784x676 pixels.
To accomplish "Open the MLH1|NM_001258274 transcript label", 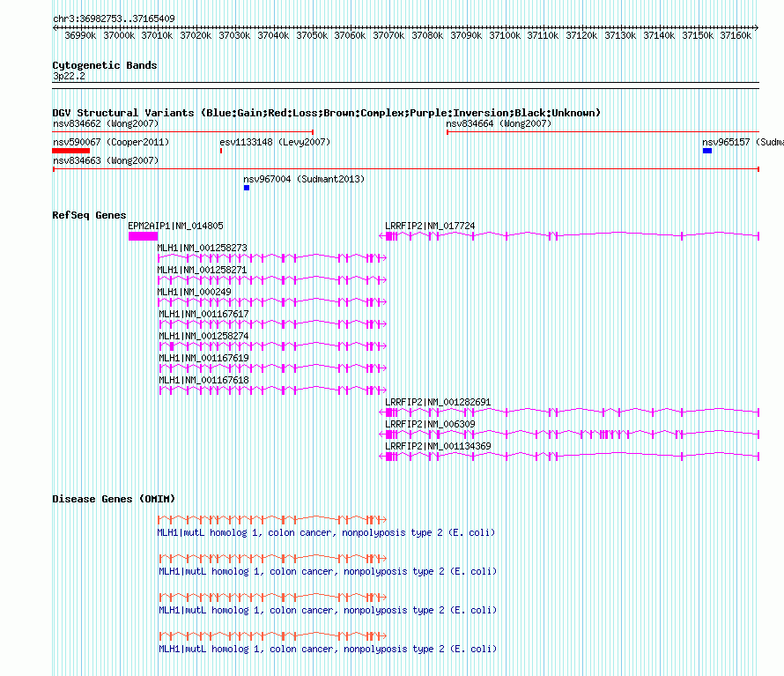I will [203, 337].
